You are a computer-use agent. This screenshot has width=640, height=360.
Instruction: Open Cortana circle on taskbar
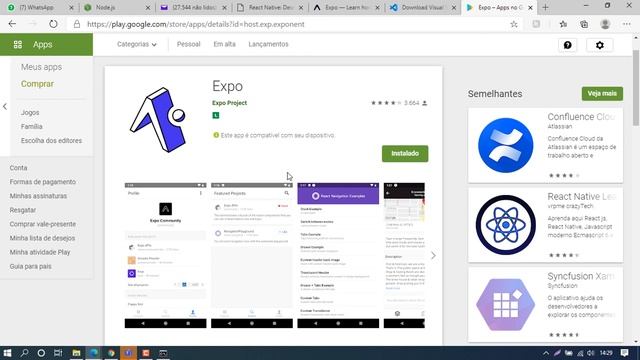click(41, 353)
